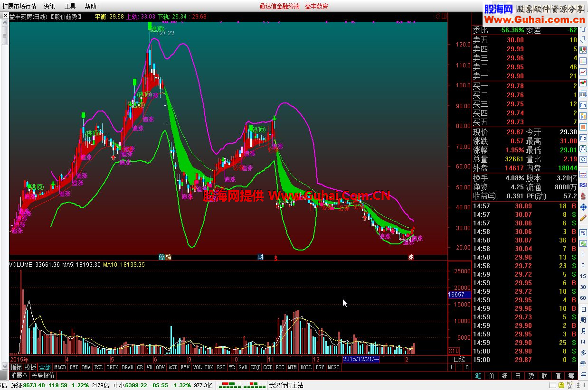Click the 停榜 marker below the chart

tap(165, 257)
